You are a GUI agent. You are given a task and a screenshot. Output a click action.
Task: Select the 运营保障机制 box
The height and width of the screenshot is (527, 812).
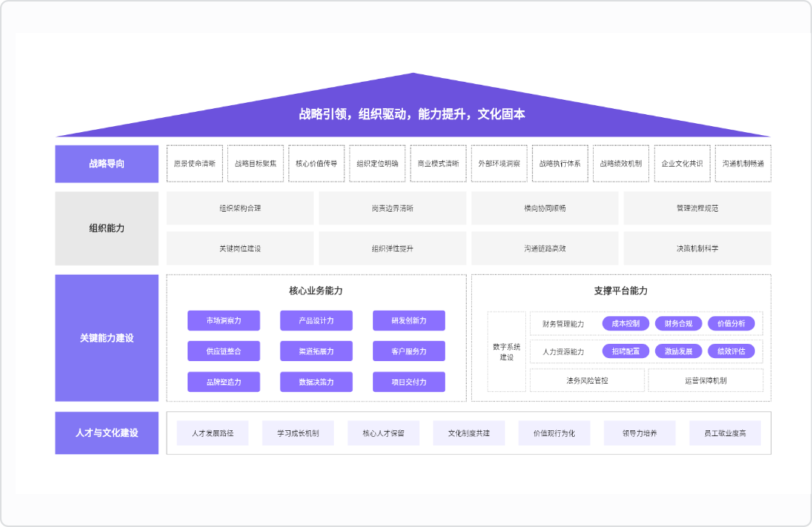(706, 381)
